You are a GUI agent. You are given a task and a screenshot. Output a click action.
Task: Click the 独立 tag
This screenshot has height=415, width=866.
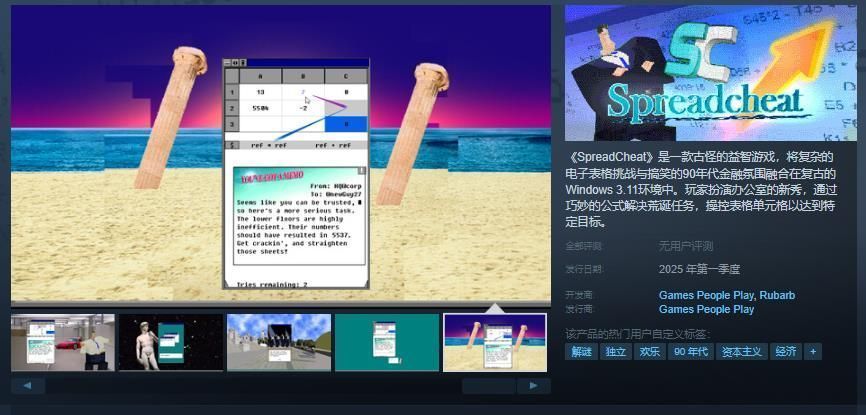(616, 351)
